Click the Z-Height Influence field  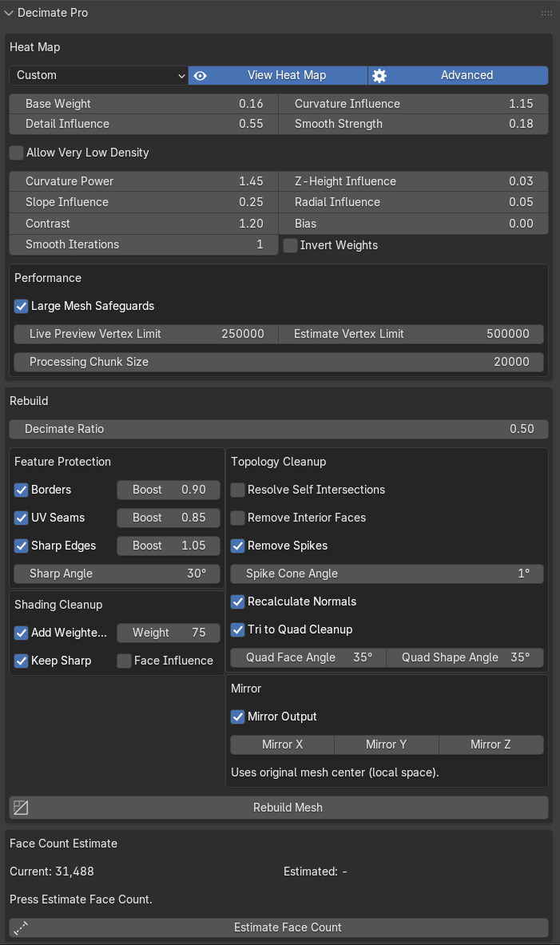pos(414,181)
